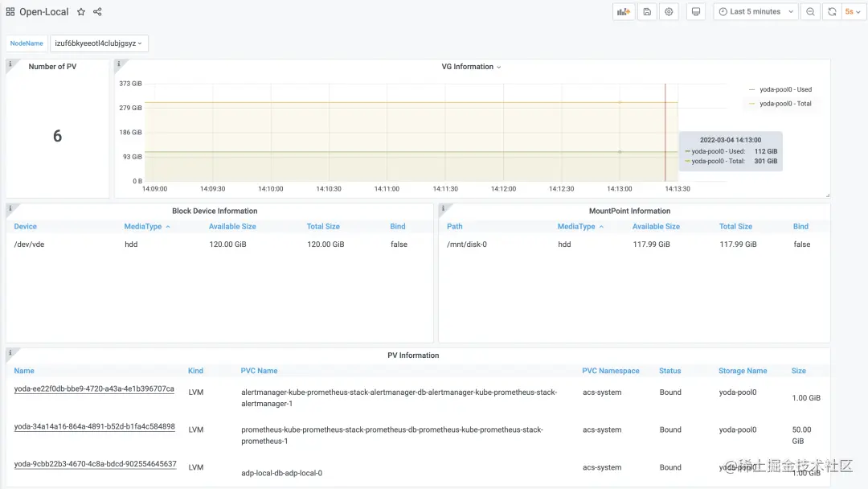Add a new panel
The width and height of the screenshot is (868, 489).
(624, 11)
